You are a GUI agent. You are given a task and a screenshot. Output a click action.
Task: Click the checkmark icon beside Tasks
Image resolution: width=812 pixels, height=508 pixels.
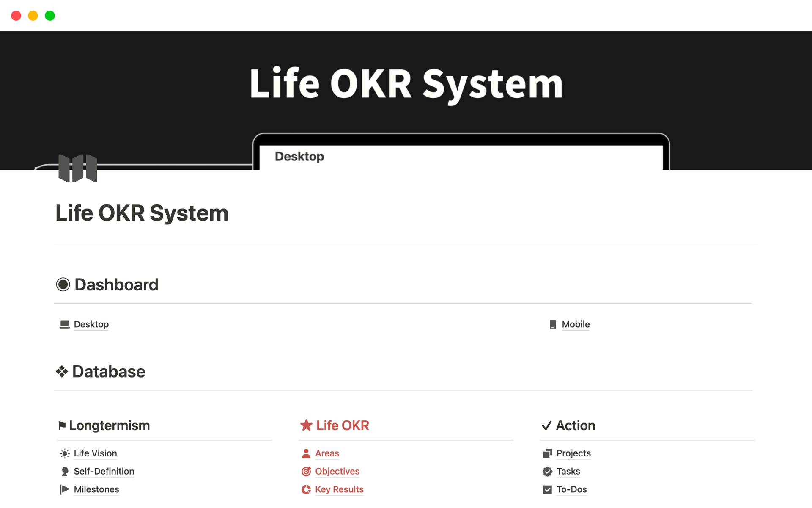[547, 471]
